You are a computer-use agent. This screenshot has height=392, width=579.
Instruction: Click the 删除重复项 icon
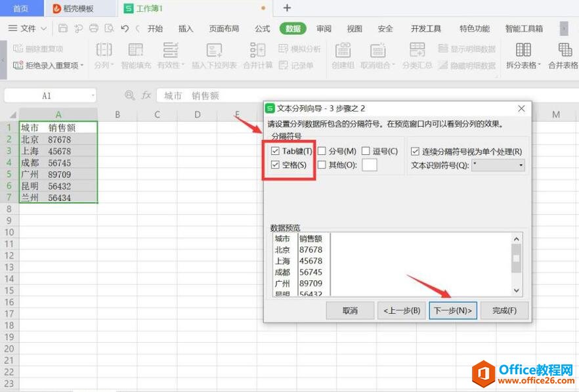[18, 49]
